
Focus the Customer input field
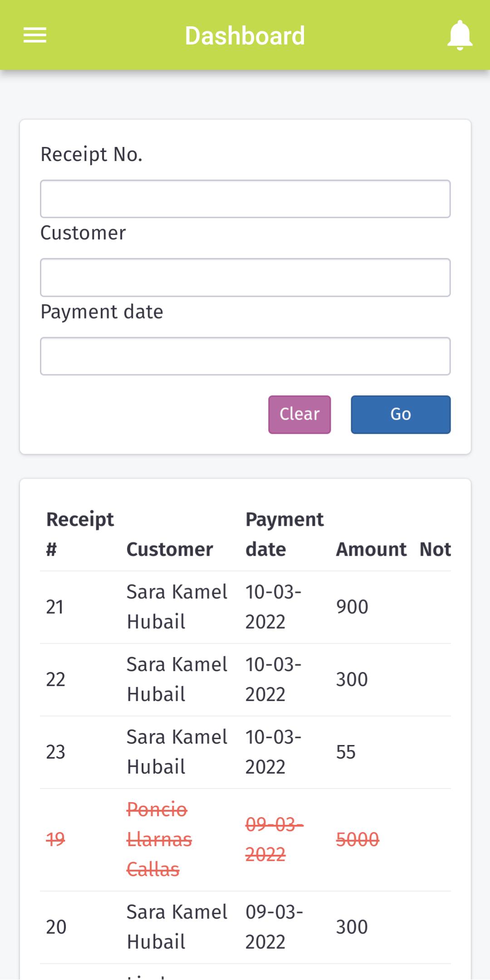[245, 278]
